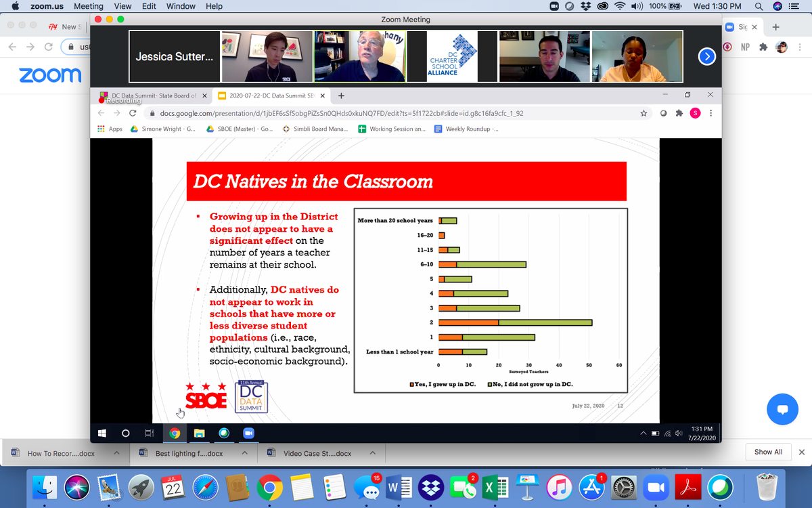Open Microsoft Word in the Dock
812x508 pixels.
click(398, 487)
